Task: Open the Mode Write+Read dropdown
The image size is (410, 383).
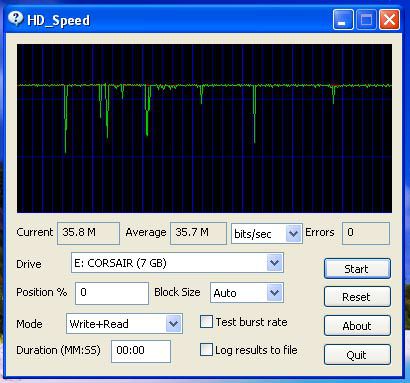Action: [173, 323]
